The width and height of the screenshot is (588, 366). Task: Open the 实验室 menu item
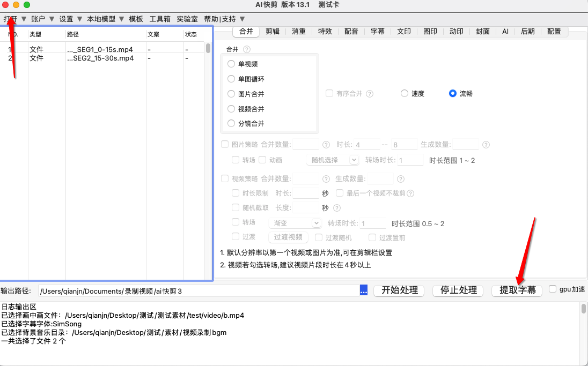187,19
